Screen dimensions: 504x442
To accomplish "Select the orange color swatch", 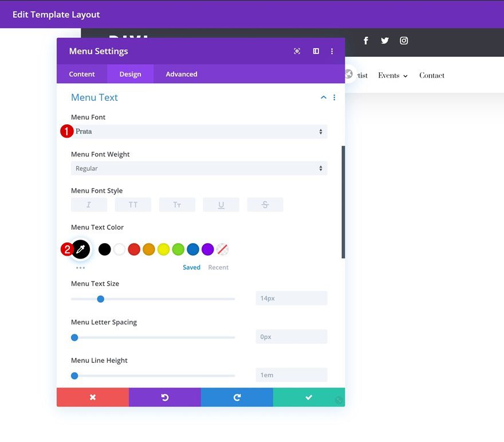I will (x=149, y=249).
